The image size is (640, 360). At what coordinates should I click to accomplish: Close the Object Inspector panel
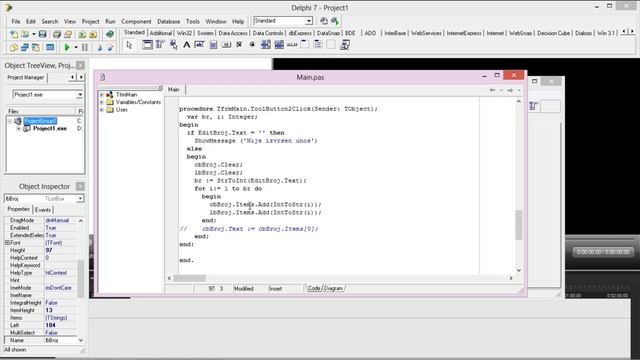(80, 187)
